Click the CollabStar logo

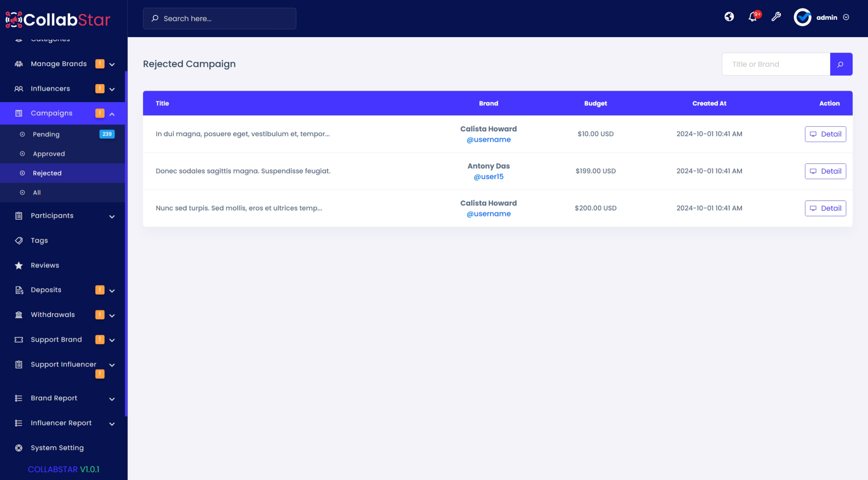[x=58, y=19]
